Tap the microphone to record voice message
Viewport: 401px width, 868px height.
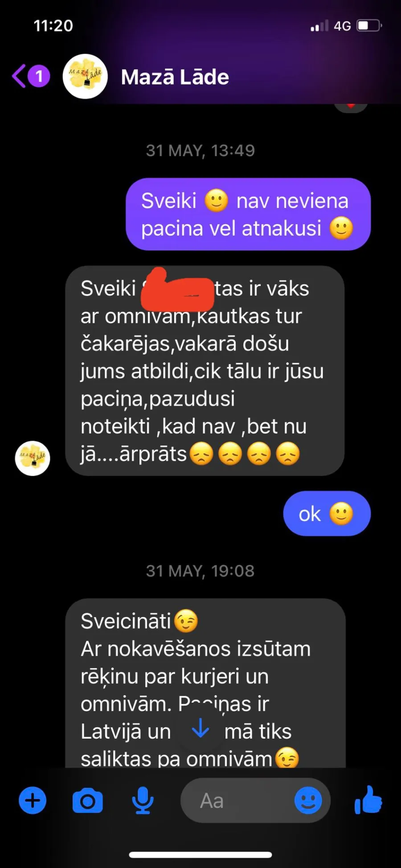point(143,801)
